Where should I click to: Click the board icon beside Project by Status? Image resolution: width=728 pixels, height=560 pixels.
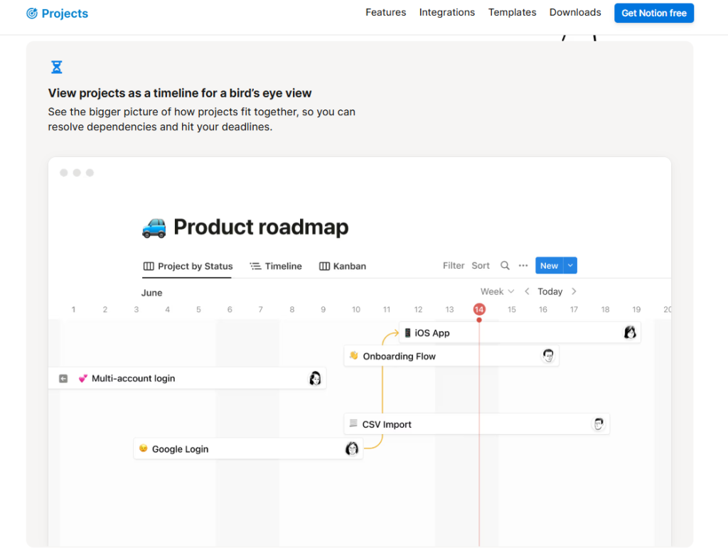(149, 266)
